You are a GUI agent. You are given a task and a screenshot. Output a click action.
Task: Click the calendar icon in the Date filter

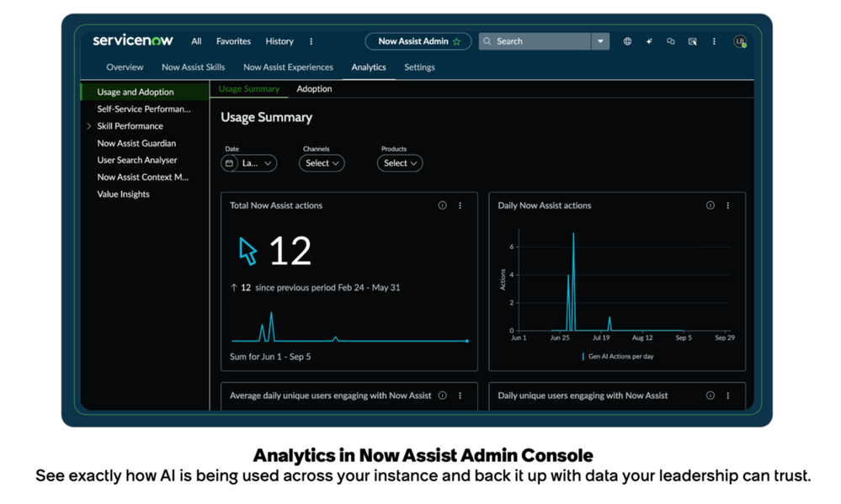(228, 163)
